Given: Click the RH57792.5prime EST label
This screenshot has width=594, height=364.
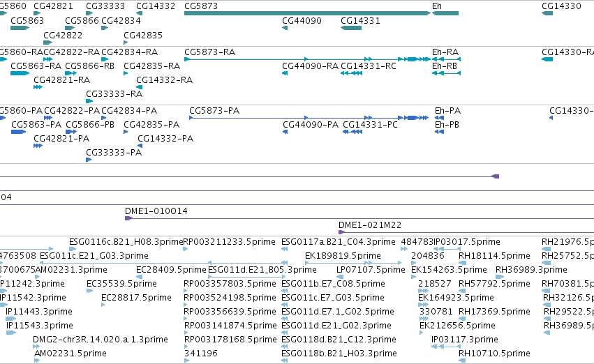Looking at the screenshot, I should pyautogui.click(x=494, y=284).
